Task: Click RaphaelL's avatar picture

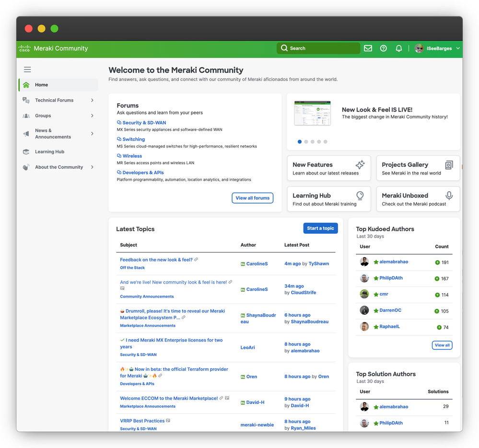Action: point(364,327)
